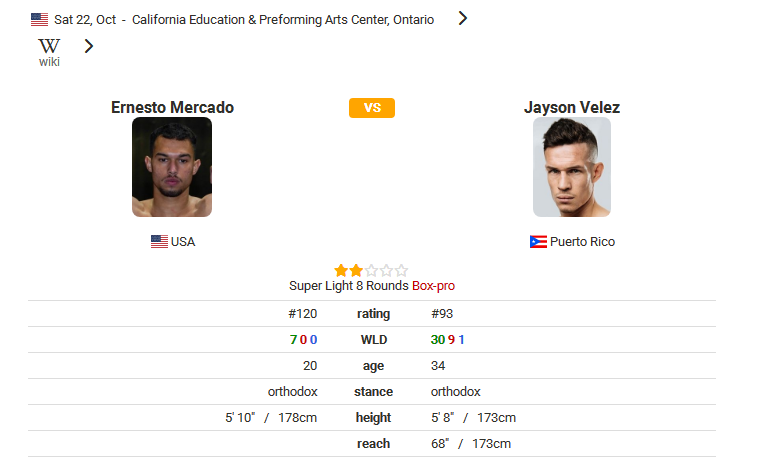Viewport: 777px width, 457px height.
Task: Click Mercado's #120 rating value
Action: 303,314
